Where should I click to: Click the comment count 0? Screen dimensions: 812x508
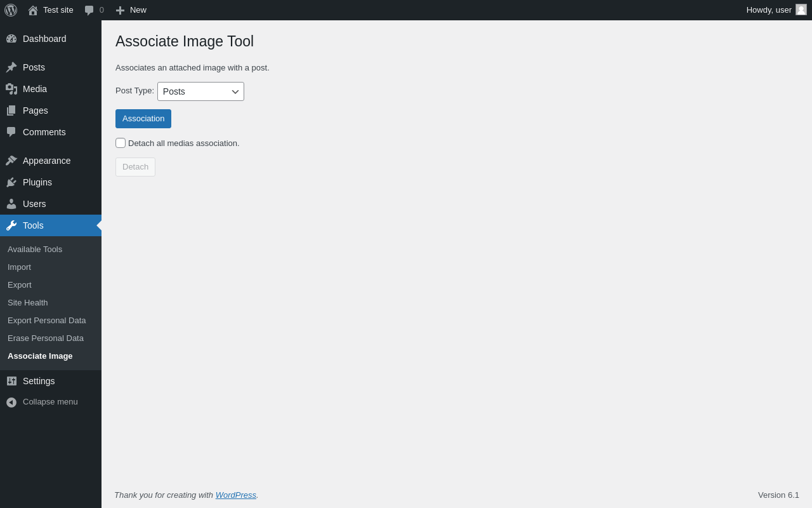(101, 10)
